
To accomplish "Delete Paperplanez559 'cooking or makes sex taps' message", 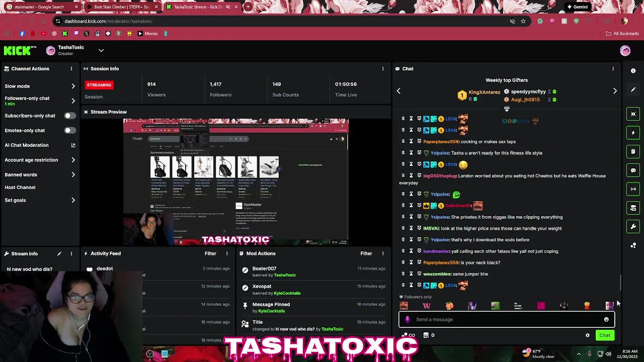I will (403, 142).
